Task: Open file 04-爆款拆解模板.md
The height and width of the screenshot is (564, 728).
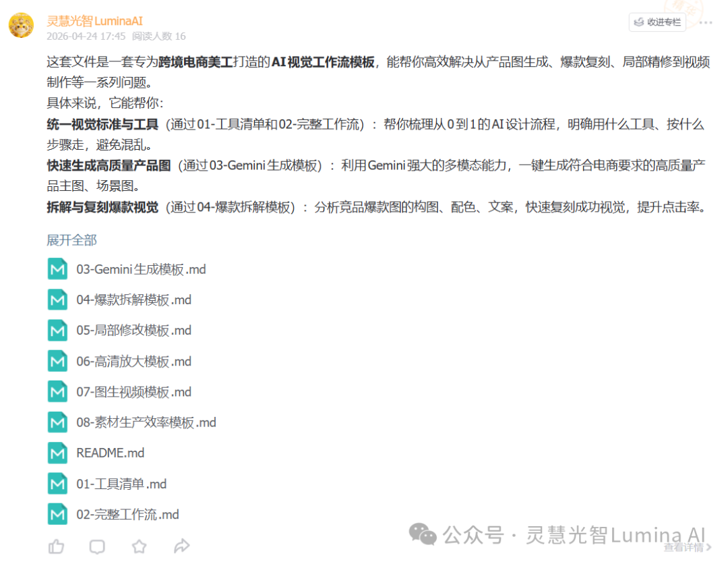Action: [133, 300]
